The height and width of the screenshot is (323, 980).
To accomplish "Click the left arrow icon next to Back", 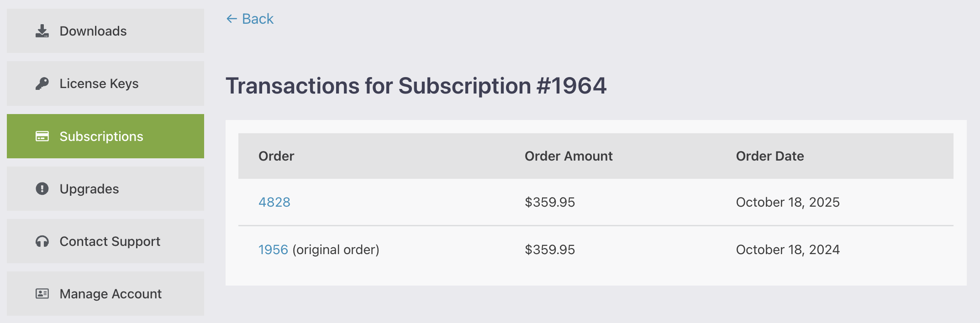I will [x=232, y=19].
